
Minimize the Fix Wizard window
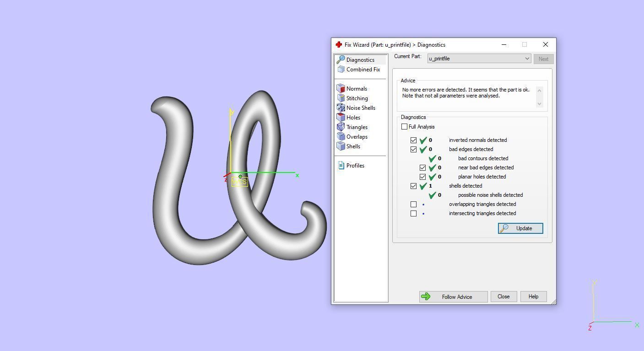504,44
